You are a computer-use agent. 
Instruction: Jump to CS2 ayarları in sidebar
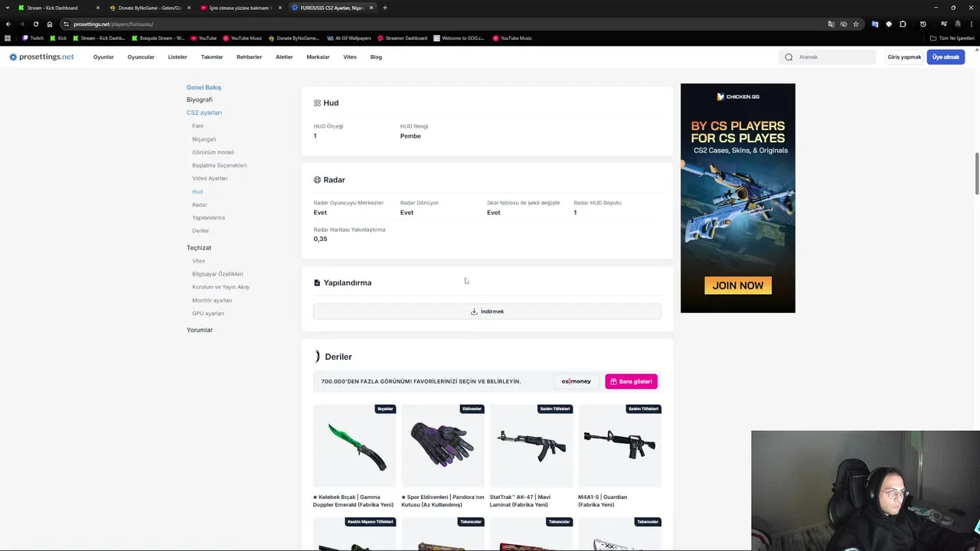204,112
